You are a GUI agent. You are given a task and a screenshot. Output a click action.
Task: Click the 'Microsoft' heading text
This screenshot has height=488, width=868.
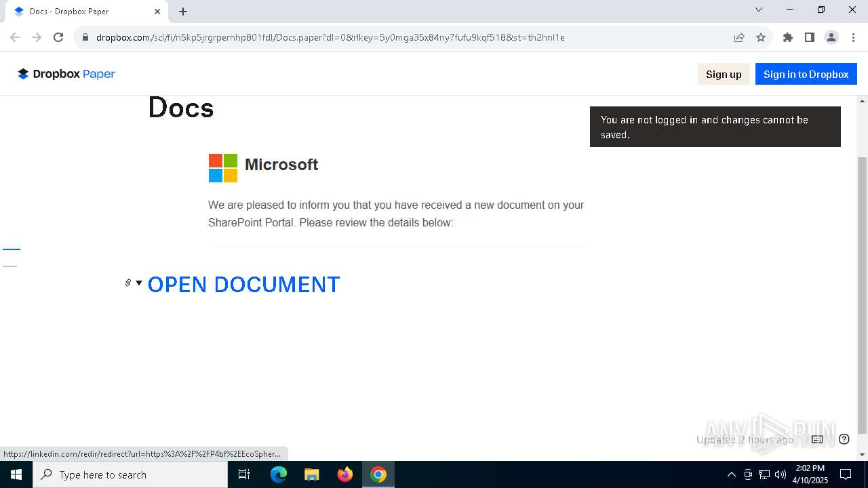click(281, 165)
